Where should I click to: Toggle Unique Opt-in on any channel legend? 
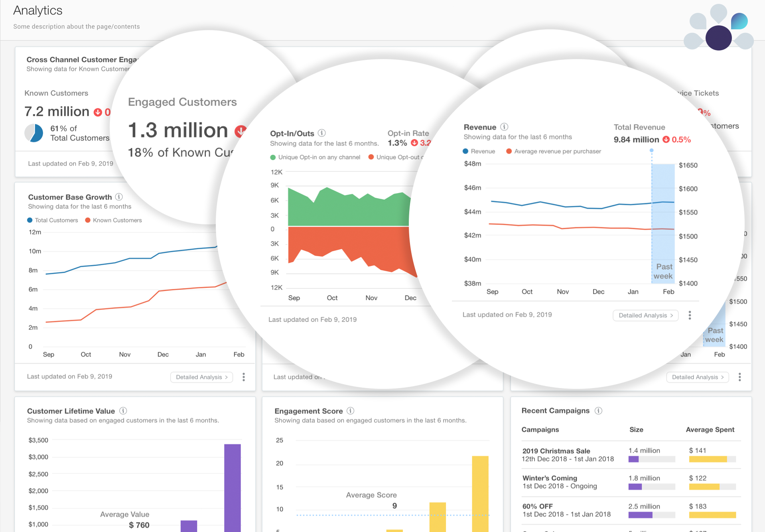[315, 157]
